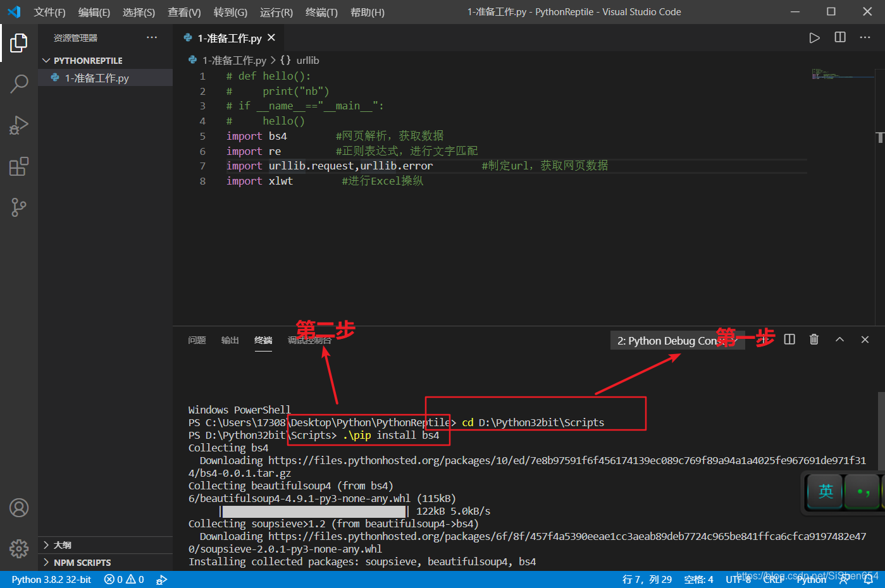The image size is (885, 588).
Task: Open the Manage gear menu
Action: [19, 548]
